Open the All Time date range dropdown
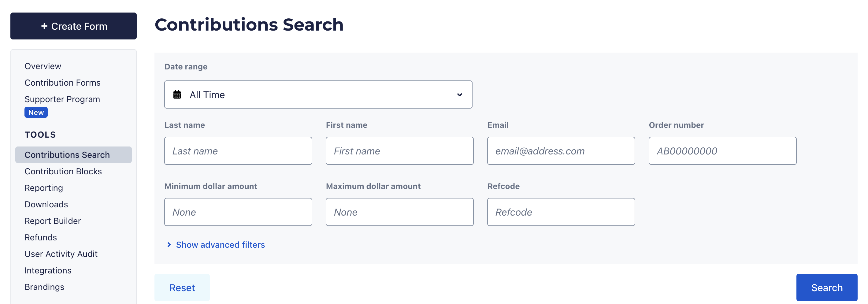 [318, 95]
